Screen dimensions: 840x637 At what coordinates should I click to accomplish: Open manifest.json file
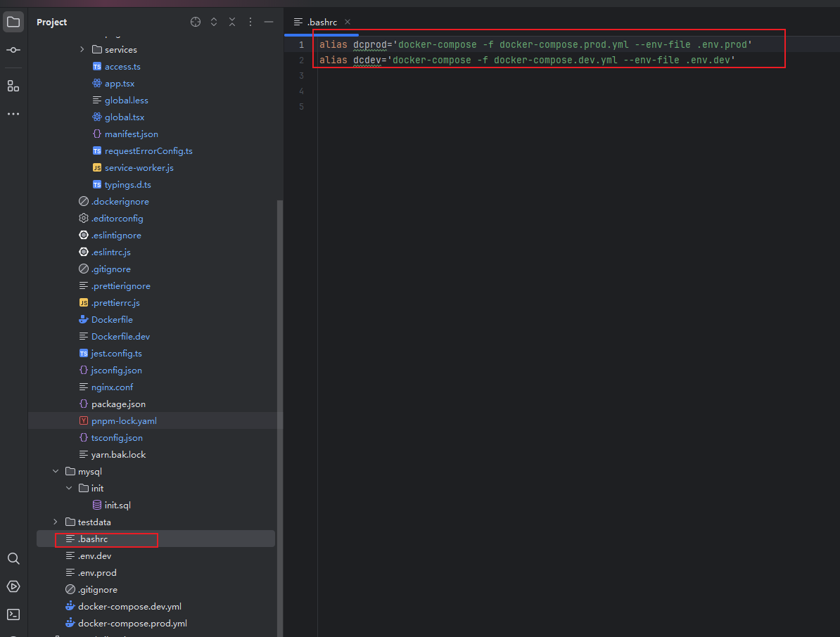(x=132, y=134)
